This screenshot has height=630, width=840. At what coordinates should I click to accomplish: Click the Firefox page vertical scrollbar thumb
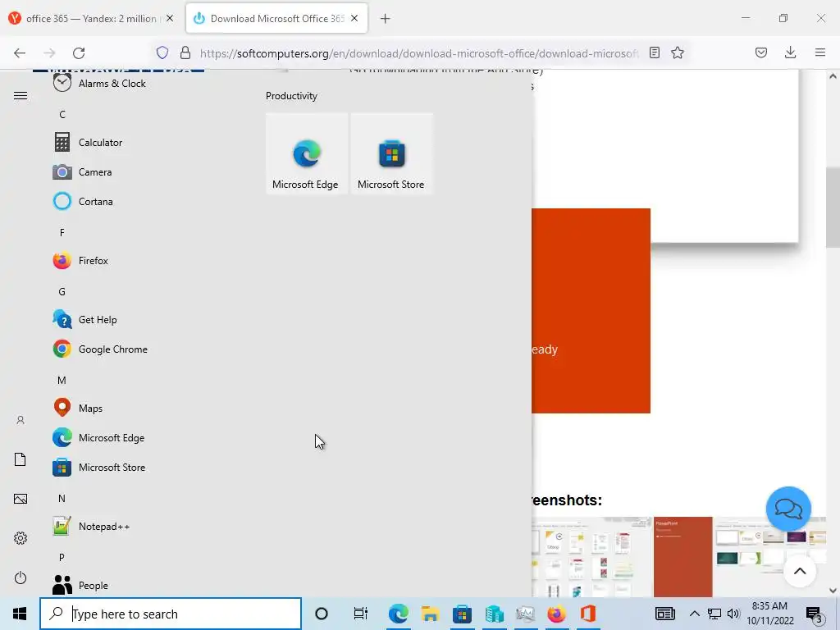tap(833, 208)
